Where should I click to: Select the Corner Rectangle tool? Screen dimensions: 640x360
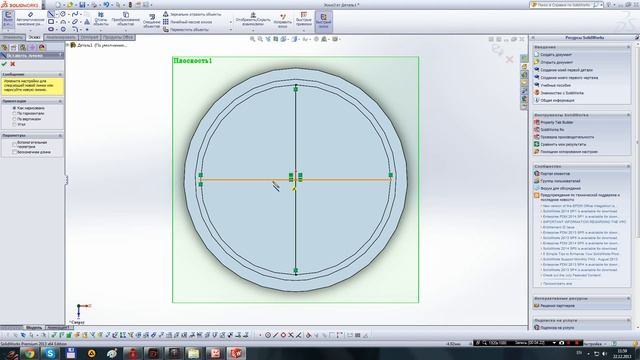pyautogui.click(x=51, y=22)
